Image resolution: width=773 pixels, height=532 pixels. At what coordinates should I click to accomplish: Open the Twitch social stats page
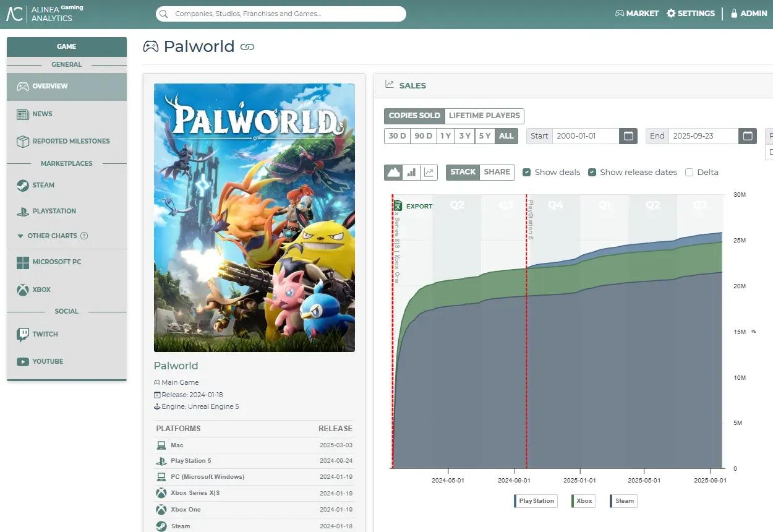click(44, 334)
